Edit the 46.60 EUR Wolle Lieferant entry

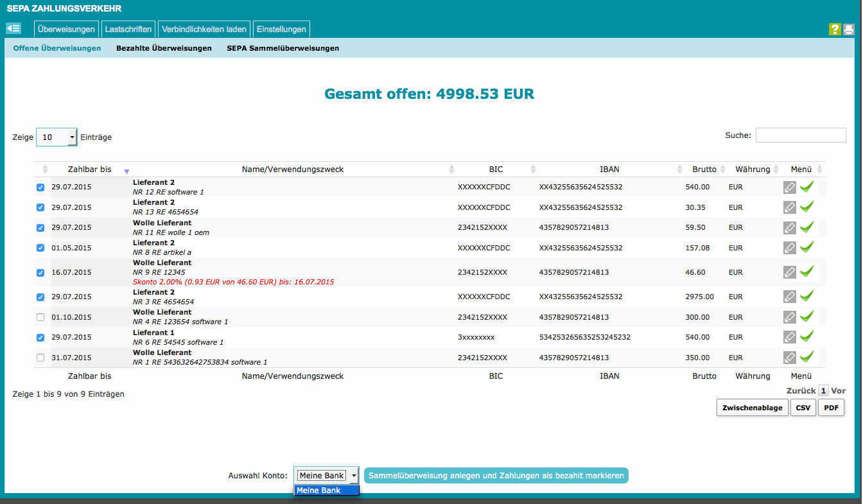point(790,272)
